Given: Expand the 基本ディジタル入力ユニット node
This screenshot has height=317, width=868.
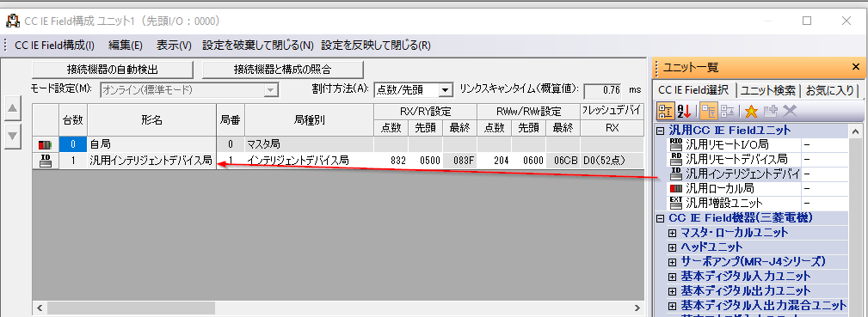Looking at the screenshot, I should coord(672,276).
